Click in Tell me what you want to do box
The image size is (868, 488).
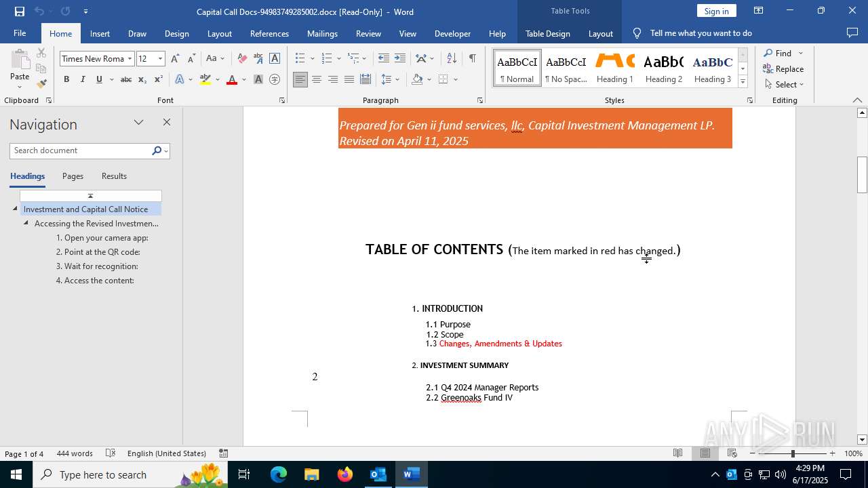(701, 33)
